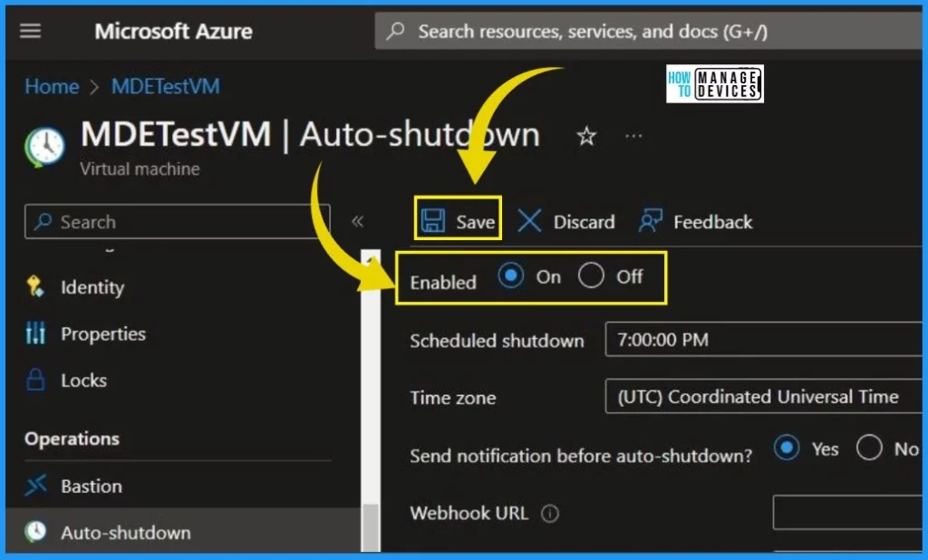Open Identity in the sidebar menu

92,287
